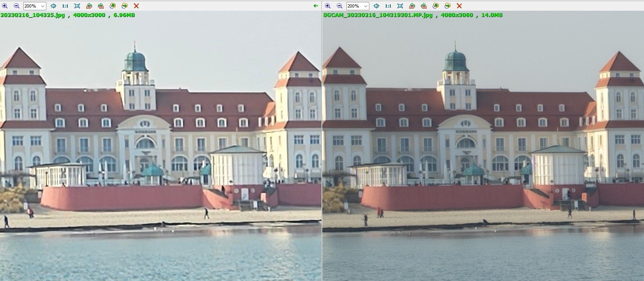The image size is (644, 281).
Task: Zoom out on the right image
Action: pyautogui.click(x=340, y=6)
